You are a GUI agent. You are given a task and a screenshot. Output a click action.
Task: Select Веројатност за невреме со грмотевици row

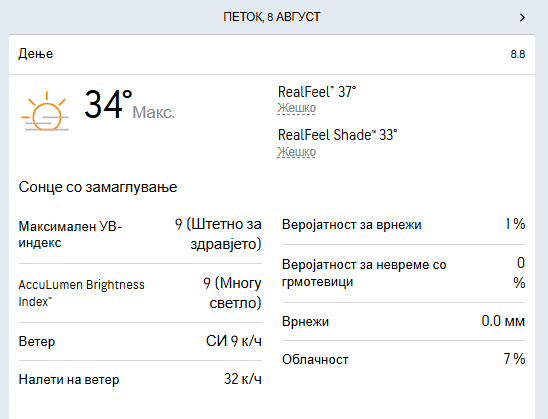[x=404, y=273]
